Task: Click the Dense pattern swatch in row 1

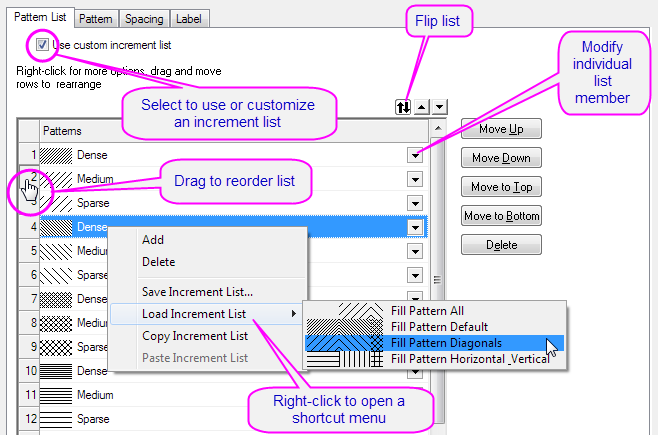Action: click(x=57, y=155)
